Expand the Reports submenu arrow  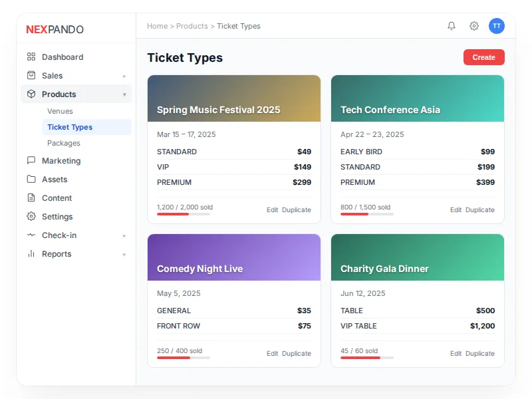(x=124, y=255)
